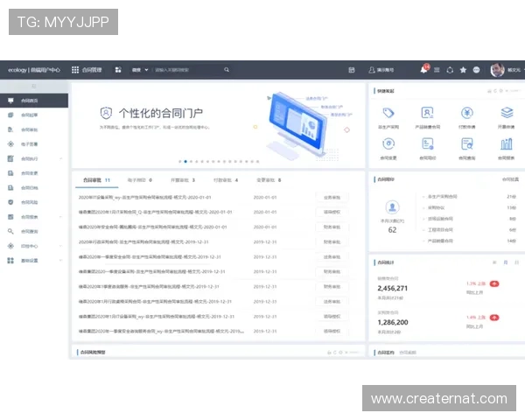Image resolution: width=525 pixels, height=420 pixels.
Task: Click the active blue carousel dot
Action: click(x=185, y=161)
